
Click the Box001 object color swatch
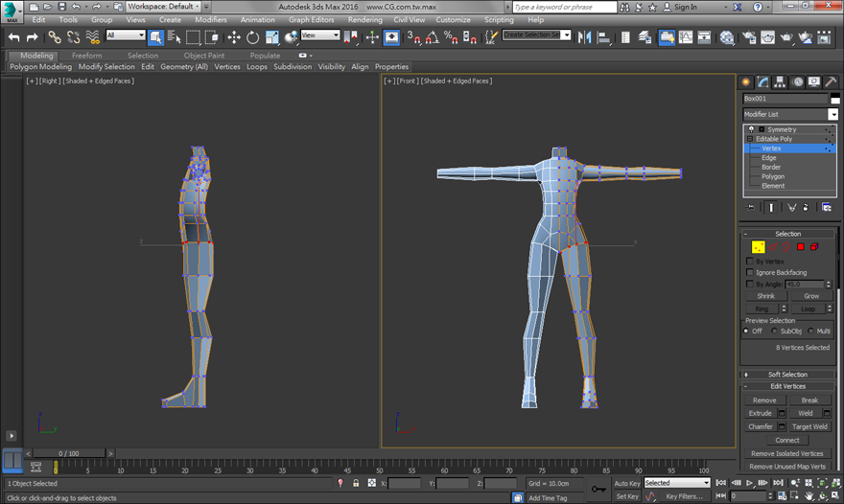[834, 99]
